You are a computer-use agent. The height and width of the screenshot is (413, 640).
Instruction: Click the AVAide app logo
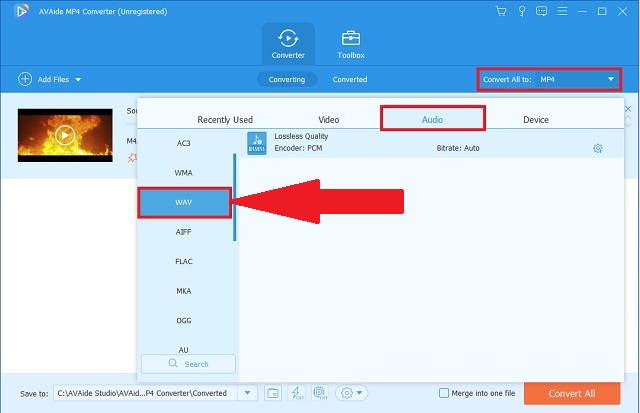[21, 11]
